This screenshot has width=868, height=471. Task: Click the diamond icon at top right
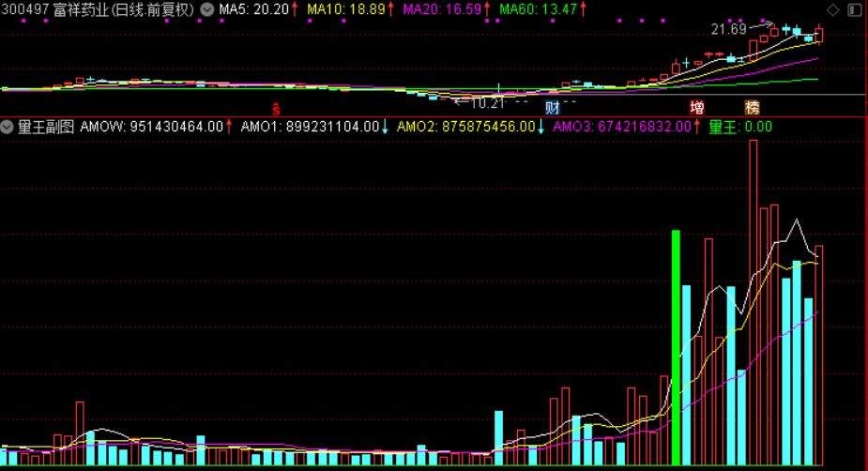[x=832, y=9]
